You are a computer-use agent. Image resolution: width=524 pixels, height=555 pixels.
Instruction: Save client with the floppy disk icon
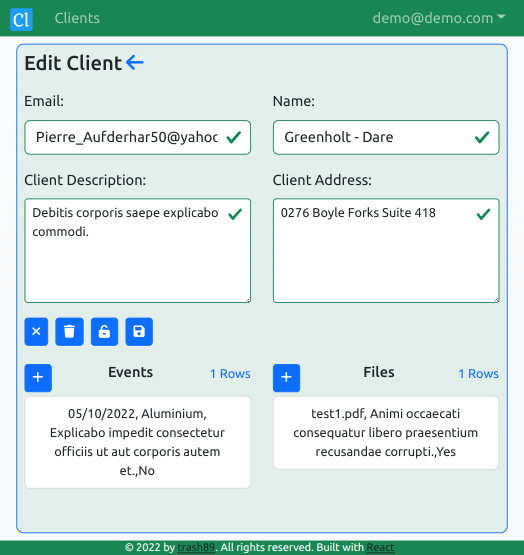tap(139, 332)
